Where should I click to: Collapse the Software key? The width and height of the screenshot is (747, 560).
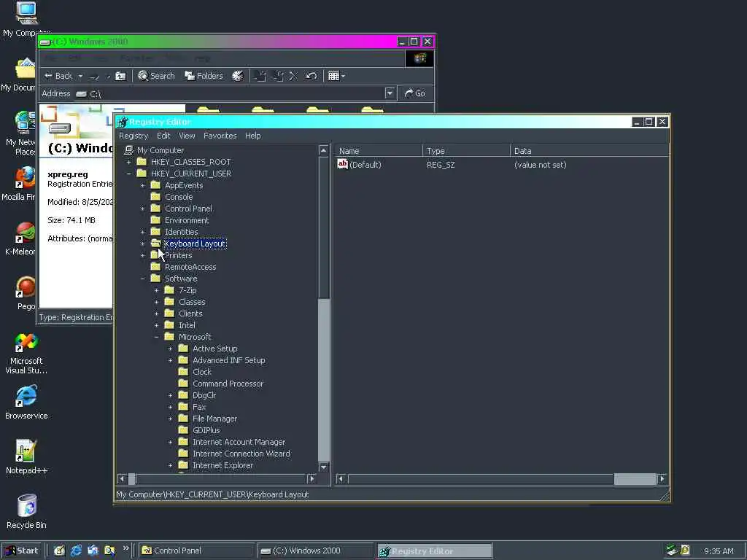tap(142, 279)
